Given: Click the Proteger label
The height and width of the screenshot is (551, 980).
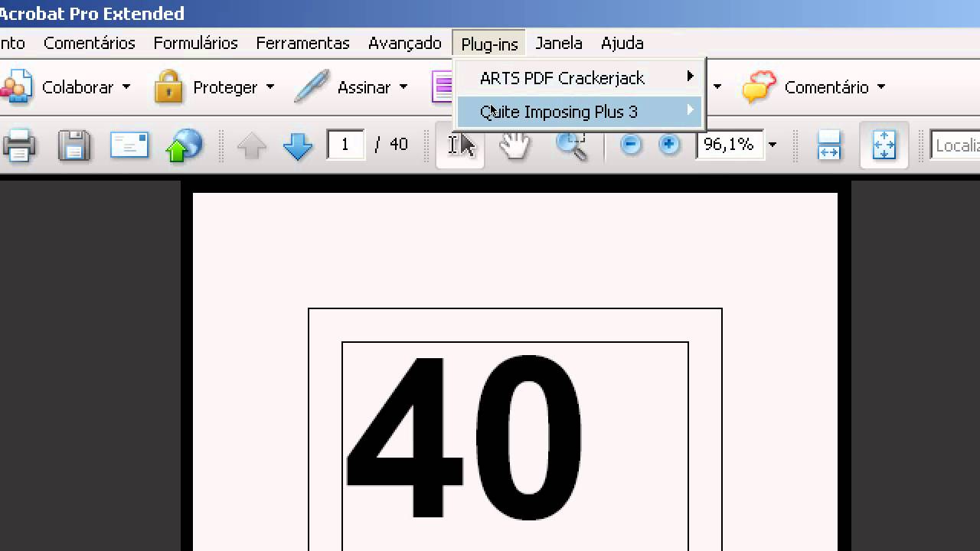Looking at the screenshot, I should tap(225, 87).
